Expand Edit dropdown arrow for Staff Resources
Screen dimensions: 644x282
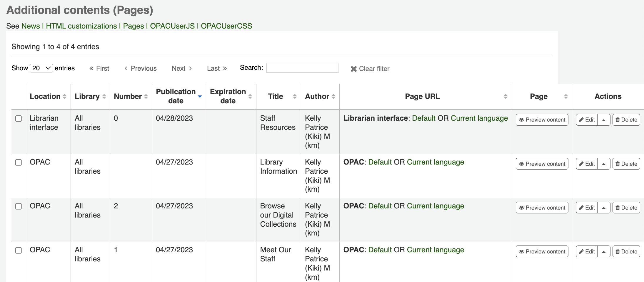[604, 120]
